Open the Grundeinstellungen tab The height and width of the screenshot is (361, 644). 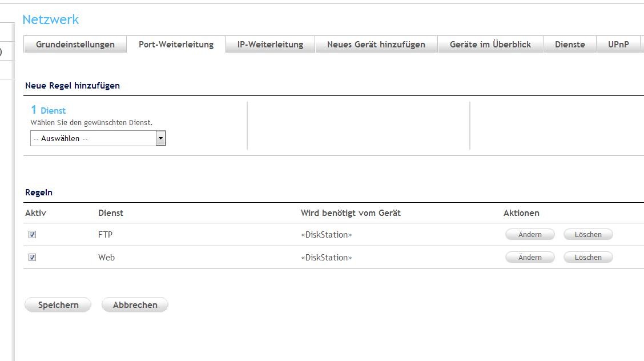(x=75, y=45)
